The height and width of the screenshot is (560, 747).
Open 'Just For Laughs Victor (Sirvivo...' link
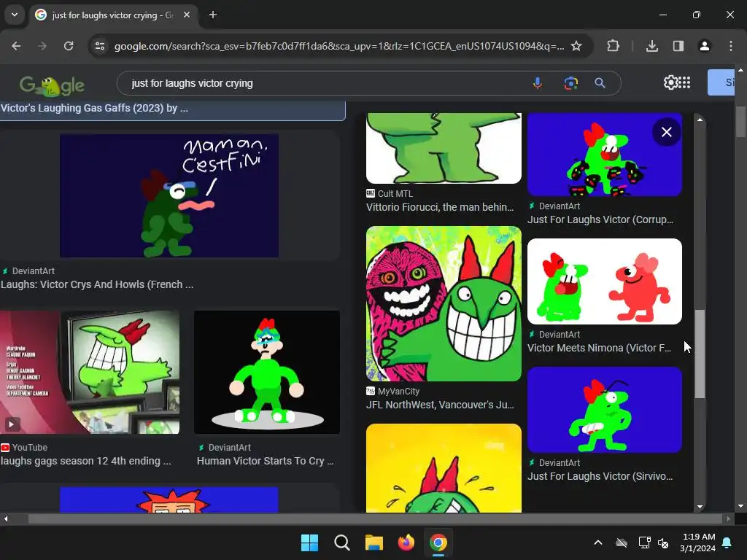[x=600, y=476]
